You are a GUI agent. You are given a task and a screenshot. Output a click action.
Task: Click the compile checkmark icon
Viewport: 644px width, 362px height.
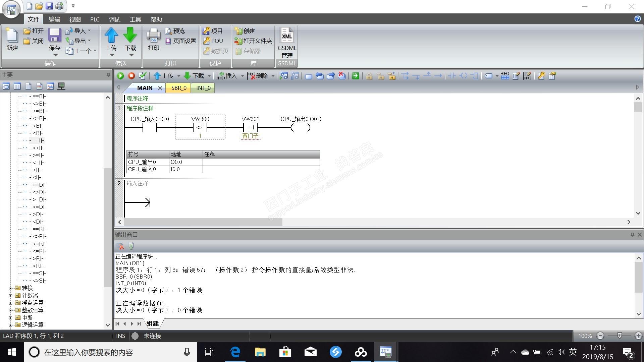143,76
